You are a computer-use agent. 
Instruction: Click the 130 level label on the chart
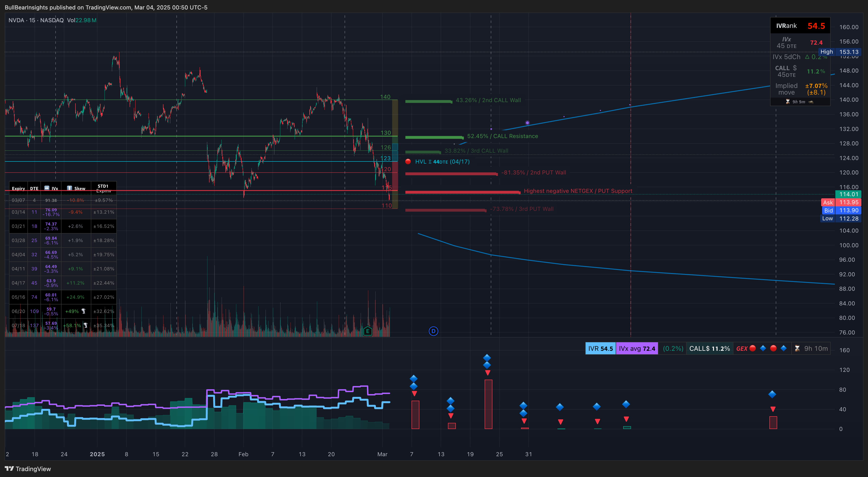click(386, 133)
